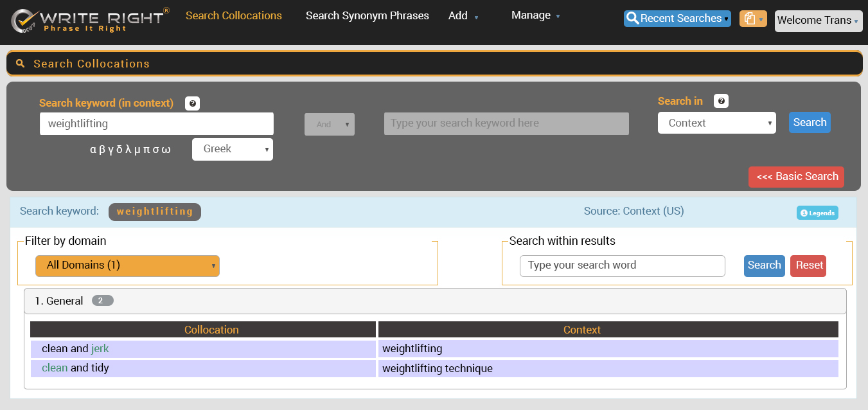The height and width of the screenshot is (410, 868).
Task: Open the All Domains filter dropdown
Action: [127, 265]
